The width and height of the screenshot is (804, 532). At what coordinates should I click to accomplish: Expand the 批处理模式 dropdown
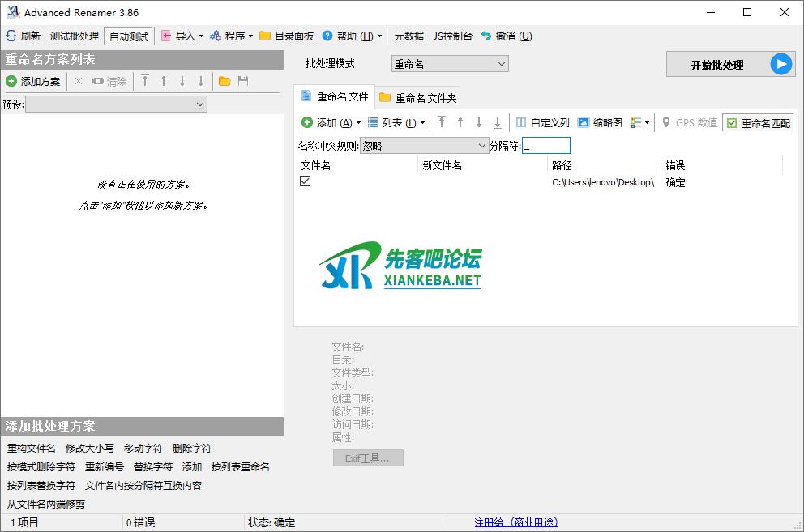(x=449, y=64)
